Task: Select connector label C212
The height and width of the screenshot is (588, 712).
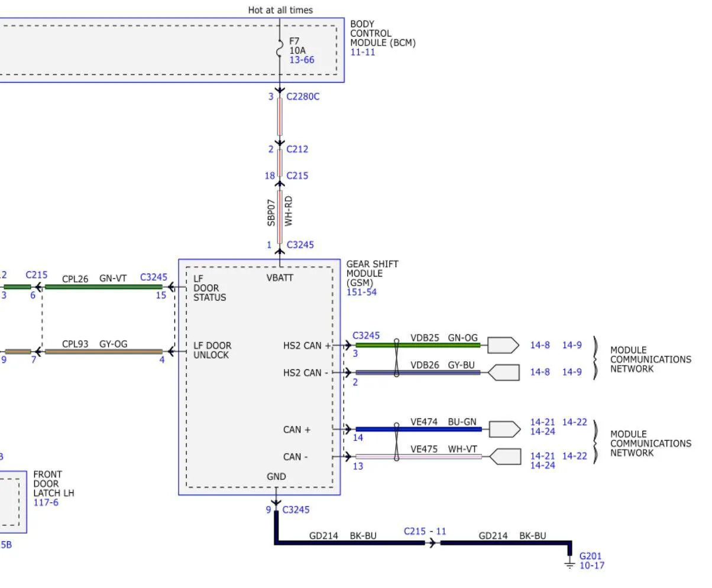Action: [297, 149]
